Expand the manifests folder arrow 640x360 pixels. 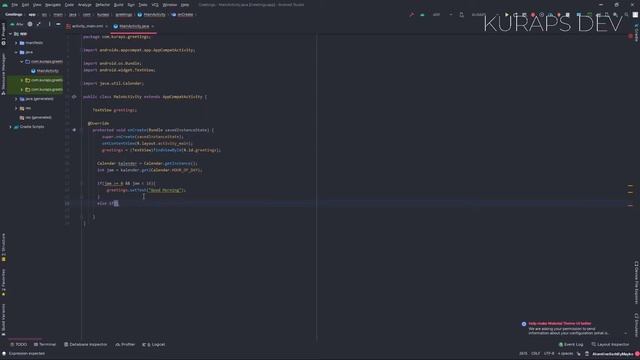[x=16, y=43]
